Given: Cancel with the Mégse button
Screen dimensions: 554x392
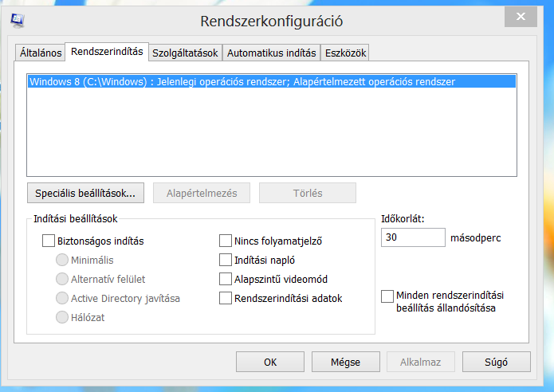Looking at the screenshot, I should (x=345, y=362).
